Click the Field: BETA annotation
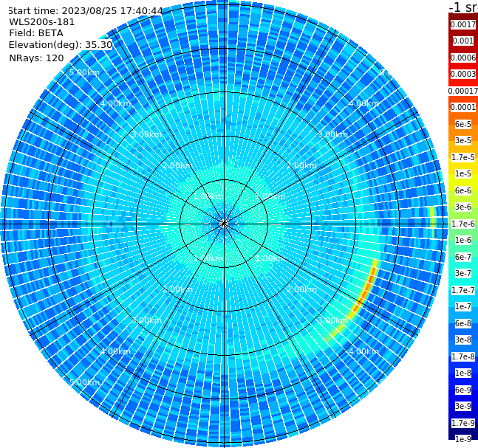This screenshot has height=448, width=478. coord(36,33)
